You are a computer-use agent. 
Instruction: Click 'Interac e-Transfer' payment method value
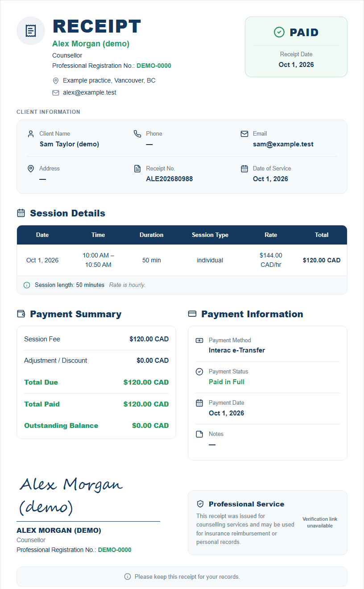[237, 350]
